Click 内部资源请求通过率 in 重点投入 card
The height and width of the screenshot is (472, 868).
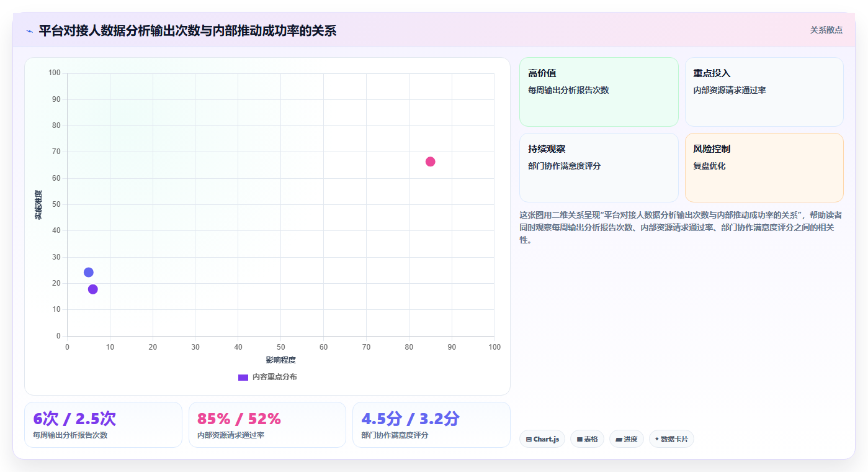730,90
